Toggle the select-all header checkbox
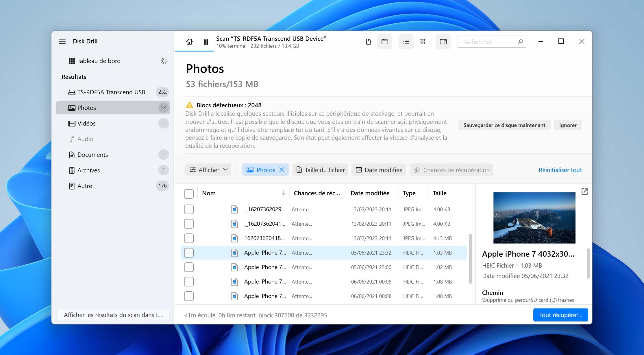 click(x=189, y=194)
